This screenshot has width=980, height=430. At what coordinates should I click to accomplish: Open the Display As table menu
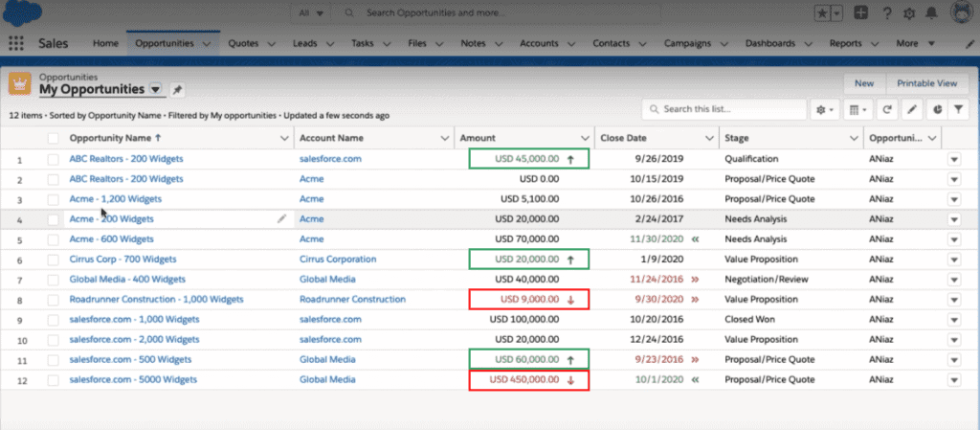click(857, 109)
